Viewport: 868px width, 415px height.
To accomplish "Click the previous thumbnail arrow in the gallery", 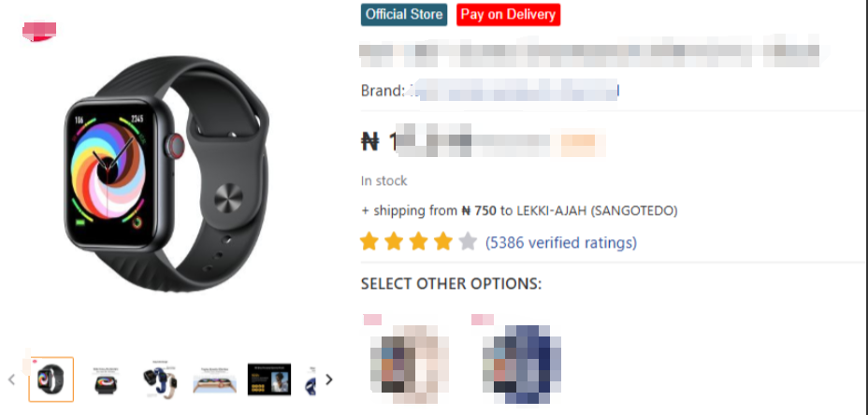I will coord(11,379).
